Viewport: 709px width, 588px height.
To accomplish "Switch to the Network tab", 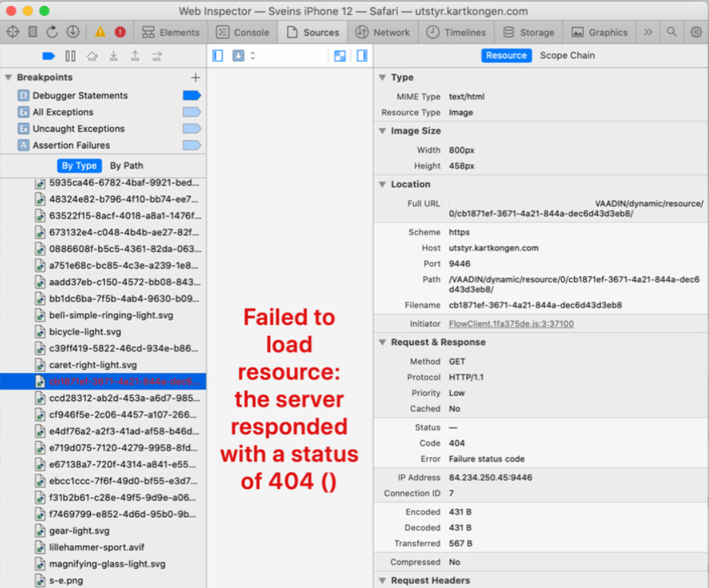I will [383, 32].
